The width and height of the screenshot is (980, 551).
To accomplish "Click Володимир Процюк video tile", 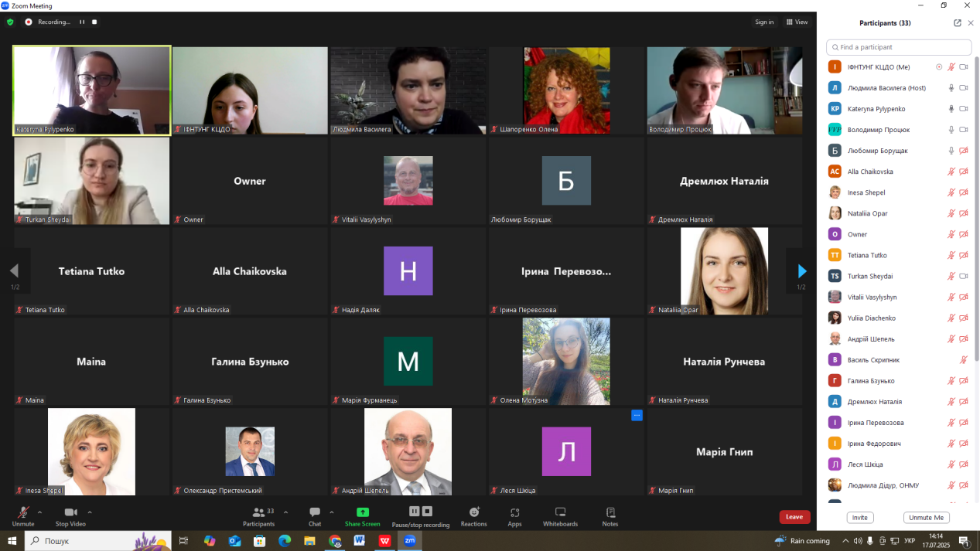I will point(725,90).
